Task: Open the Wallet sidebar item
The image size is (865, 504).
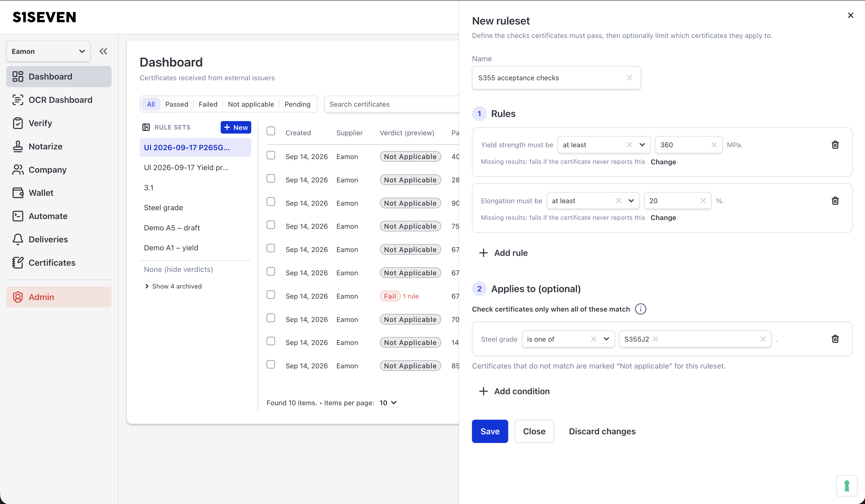Action: point(59,193)
